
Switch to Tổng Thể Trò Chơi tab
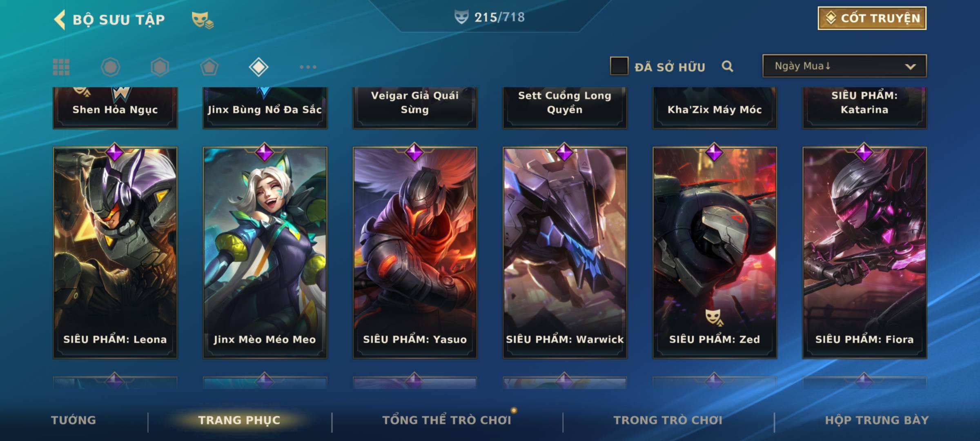click(447, 420)
